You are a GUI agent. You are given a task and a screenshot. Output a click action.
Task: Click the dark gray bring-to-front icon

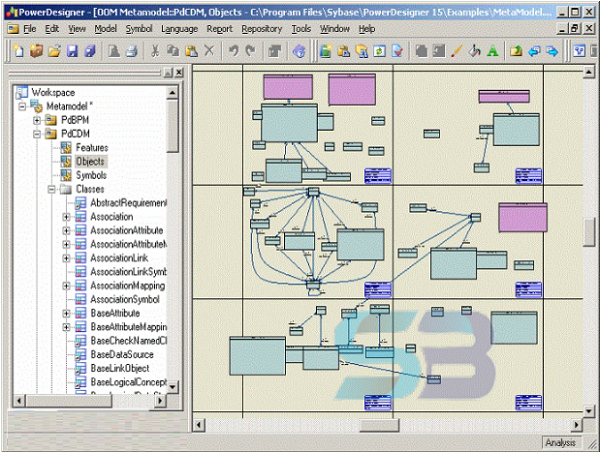coord(421,51)
